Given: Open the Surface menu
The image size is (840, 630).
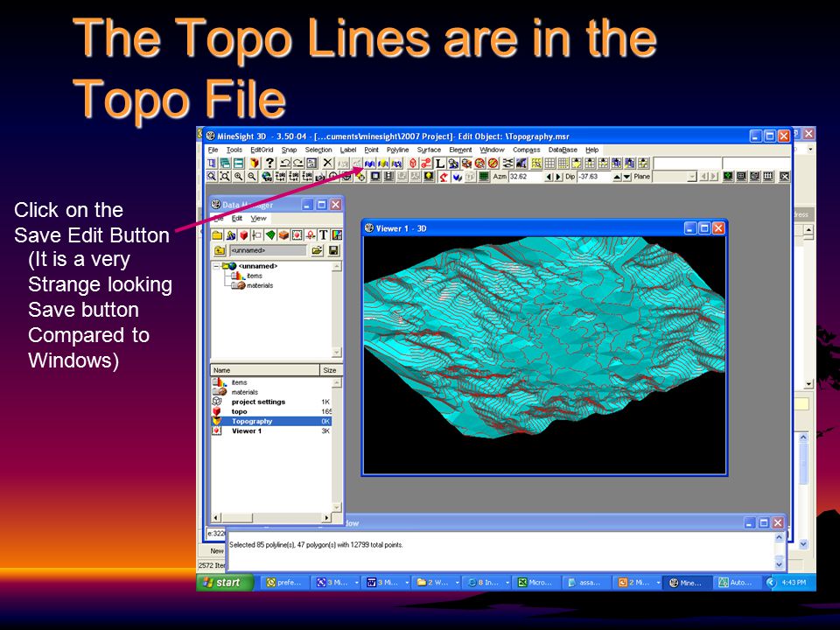Looking at the screenshot, I should [429, 150].
